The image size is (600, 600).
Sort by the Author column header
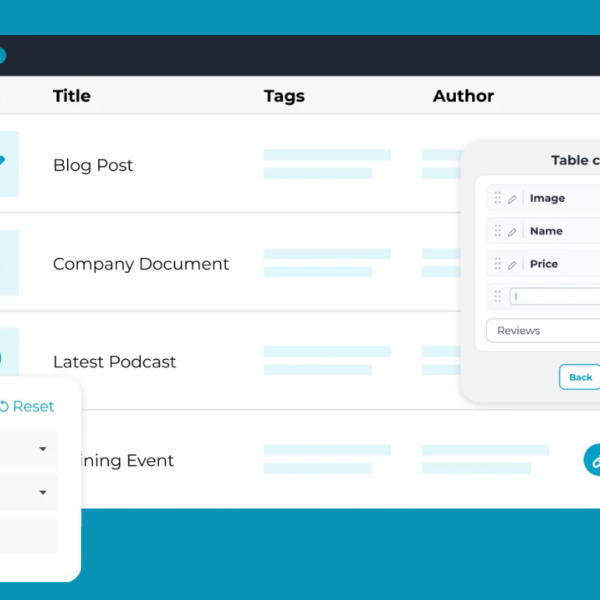(463, 96)
